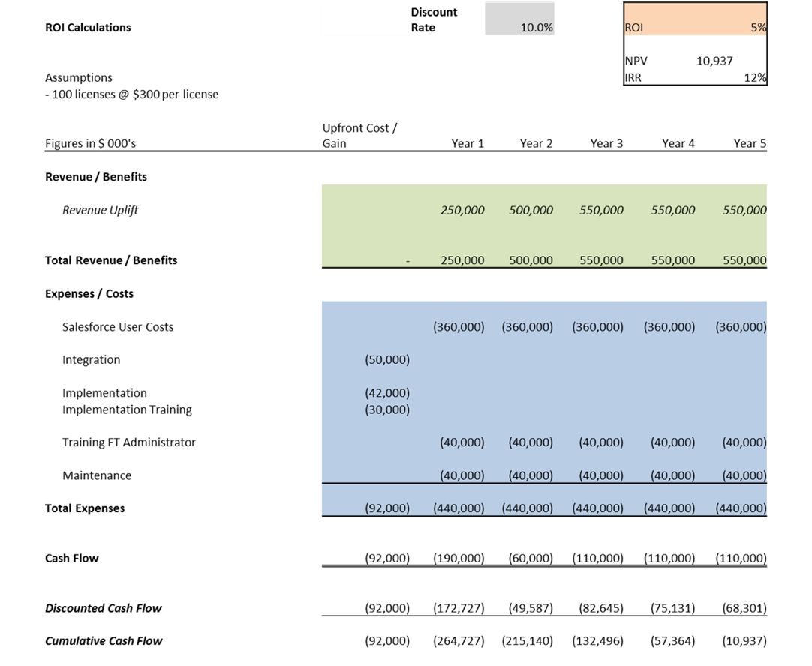Select the Year 4 column header
The height and width of the screenshot is (666, 812).
pyautogui.click(x=678, y=143)
